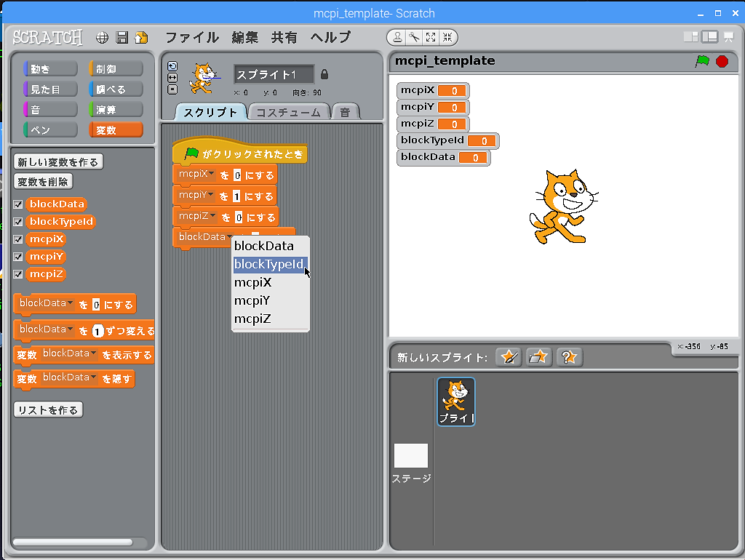Click the share project upload icon
This screenshot has height=560, width=745.
point(141,38)
